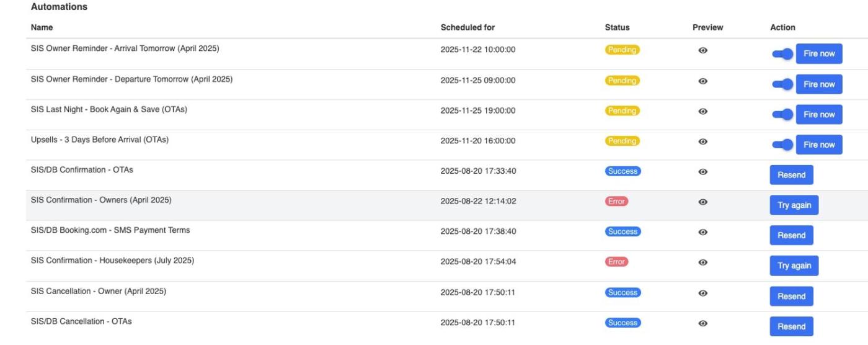Preview SIS Last Night Book Again automation

702,112
